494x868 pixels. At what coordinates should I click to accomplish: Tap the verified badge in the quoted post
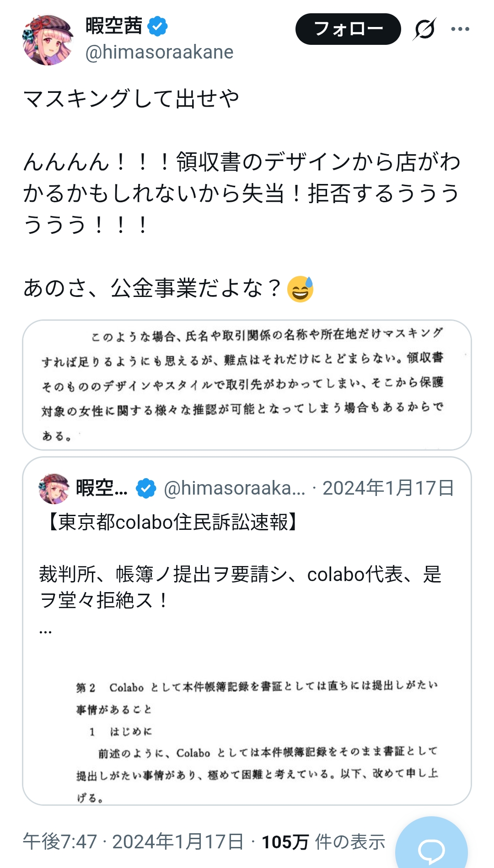146,488
